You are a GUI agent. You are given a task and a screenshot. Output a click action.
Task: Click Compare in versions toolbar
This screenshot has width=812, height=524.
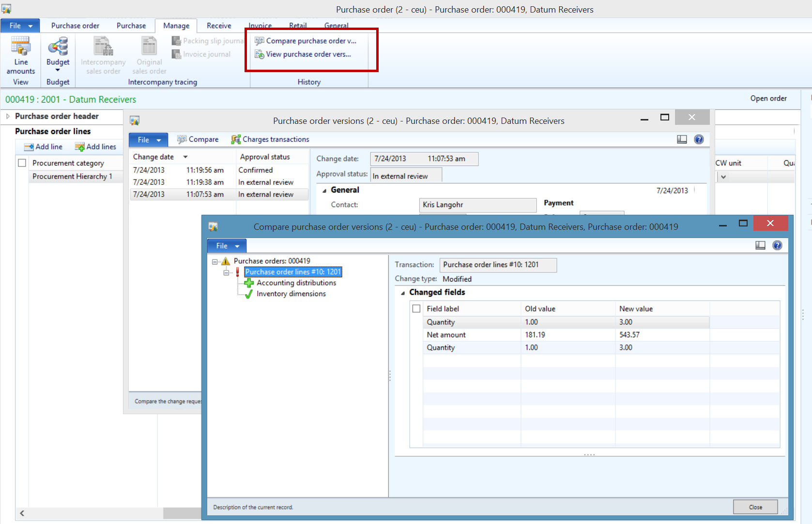pos(198,139)
